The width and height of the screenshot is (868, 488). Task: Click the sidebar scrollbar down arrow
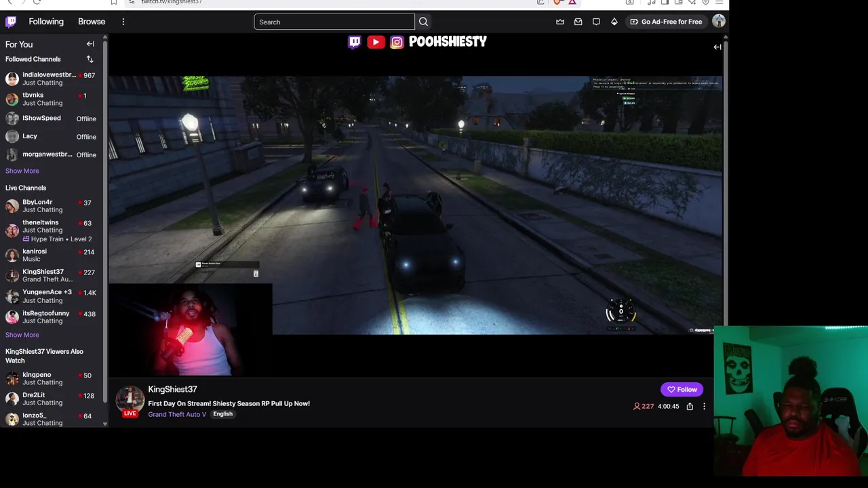click(x=105, y=424)
